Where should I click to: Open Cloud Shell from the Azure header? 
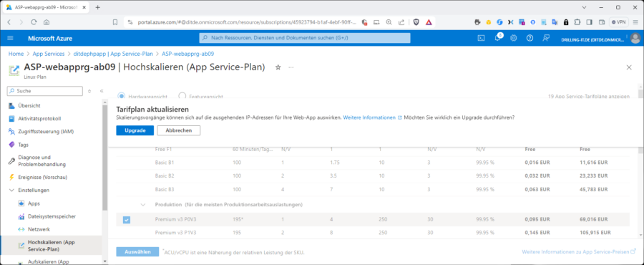click(x=481, y=38)
